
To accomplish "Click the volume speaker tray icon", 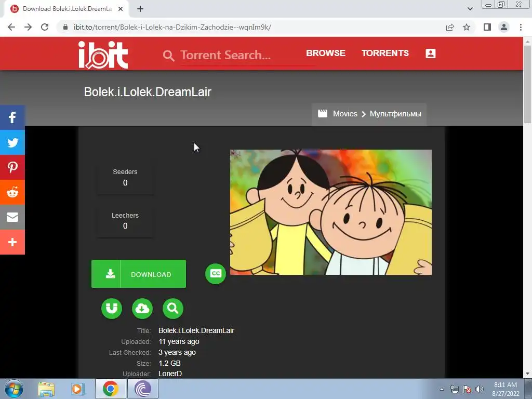I will click(x=480, y=389).
